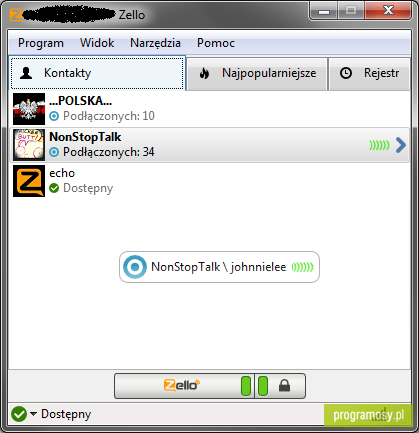Switch to the Rejestr tab
Viewport: 419px width, 433px height.
click(x=369, y=74)
